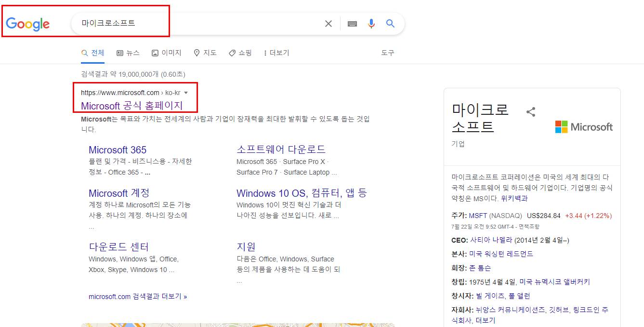Open the 존 톰슨 chairman link
Viewport: 644px width, 327px height.
click(480, 268)
